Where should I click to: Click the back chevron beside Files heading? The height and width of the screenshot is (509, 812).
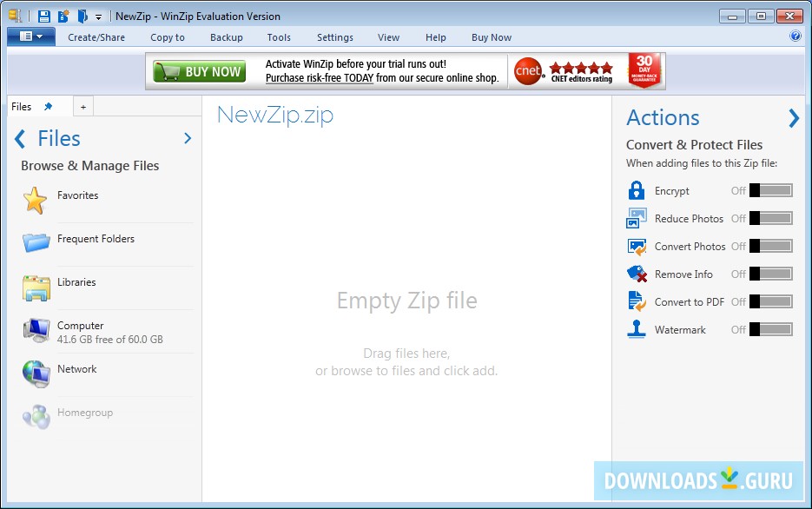pyautogui.click(x=20, y=139)
